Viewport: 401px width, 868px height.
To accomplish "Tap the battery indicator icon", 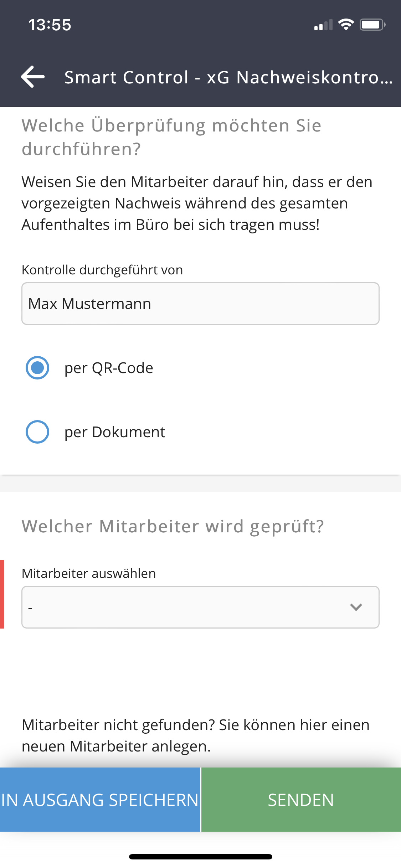I will [x=372, y=25].
